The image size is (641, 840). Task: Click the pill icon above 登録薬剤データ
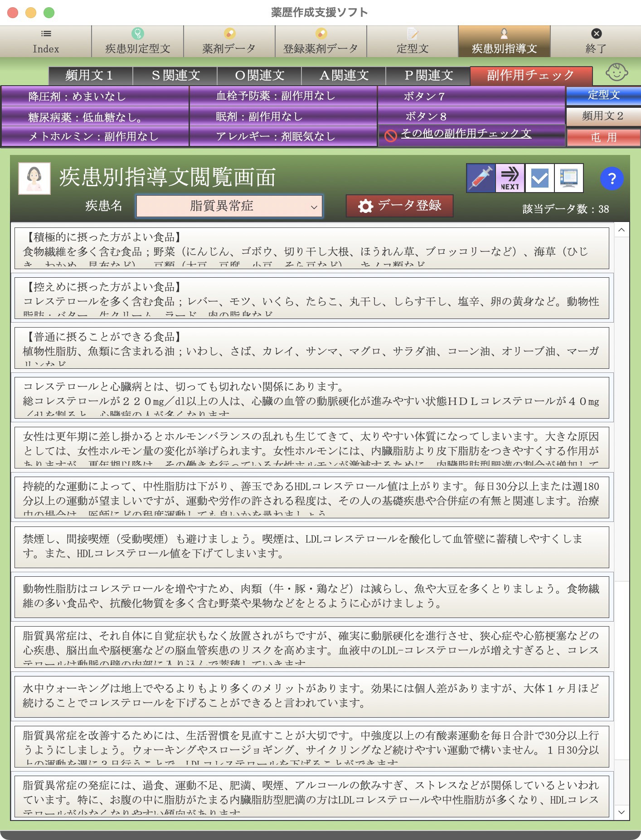point(321,34)
